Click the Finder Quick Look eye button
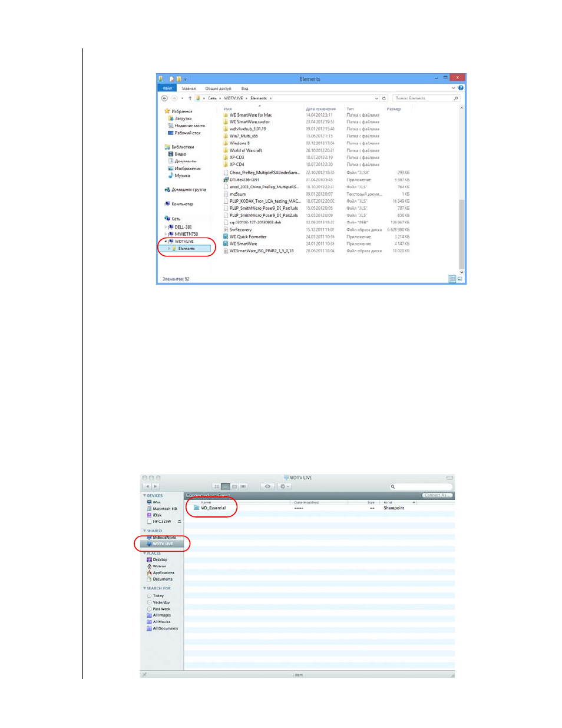 [268, 487]
